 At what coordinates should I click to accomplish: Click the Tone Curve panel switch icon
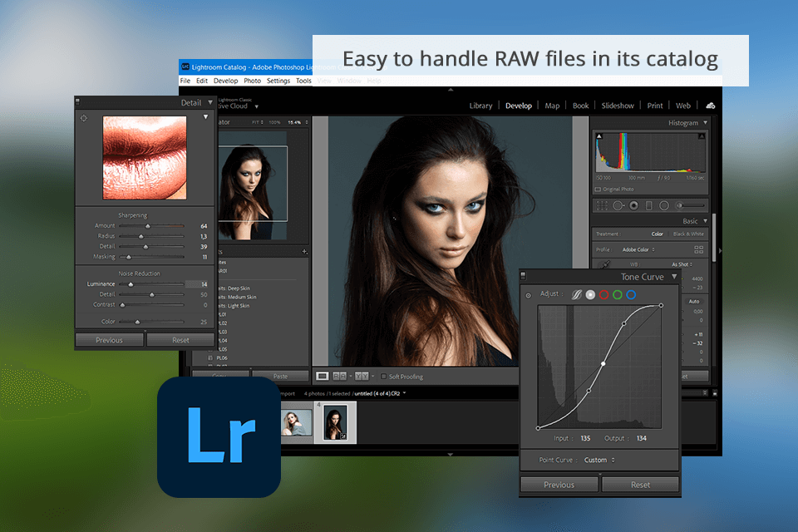pos(523,276)
